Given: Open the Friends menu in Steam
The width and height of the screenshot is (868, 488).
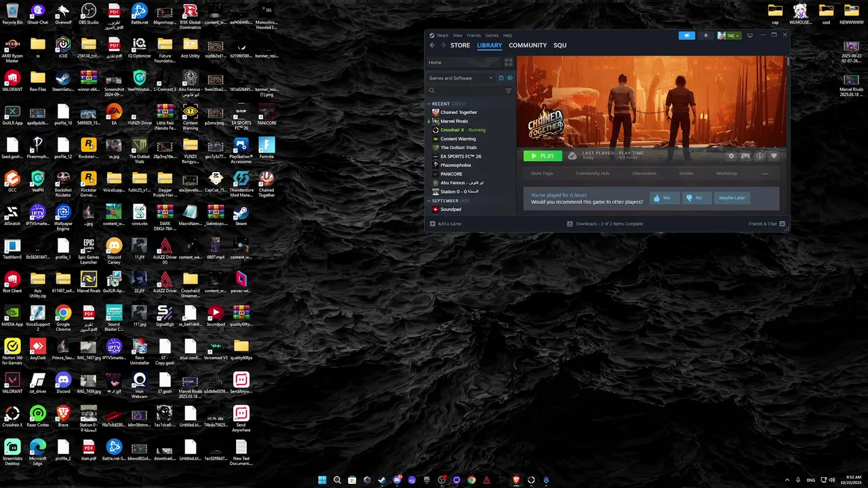Looking at the screenshot, I should [473, 35].
